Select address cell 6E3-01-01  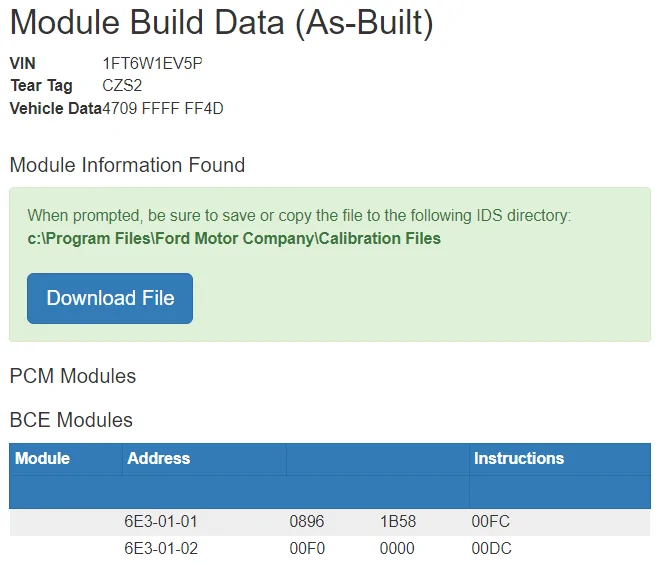(161, 522)
